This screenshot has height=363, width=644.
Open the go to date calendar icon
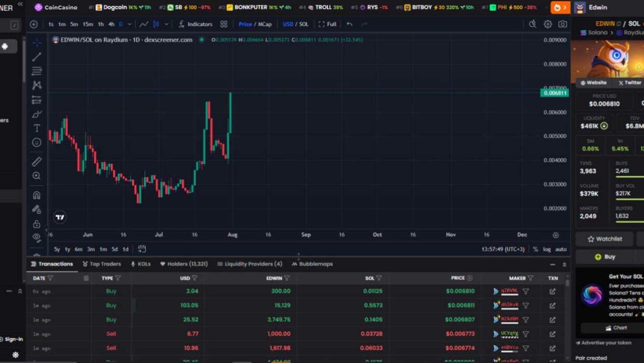(x=142, y=249)
